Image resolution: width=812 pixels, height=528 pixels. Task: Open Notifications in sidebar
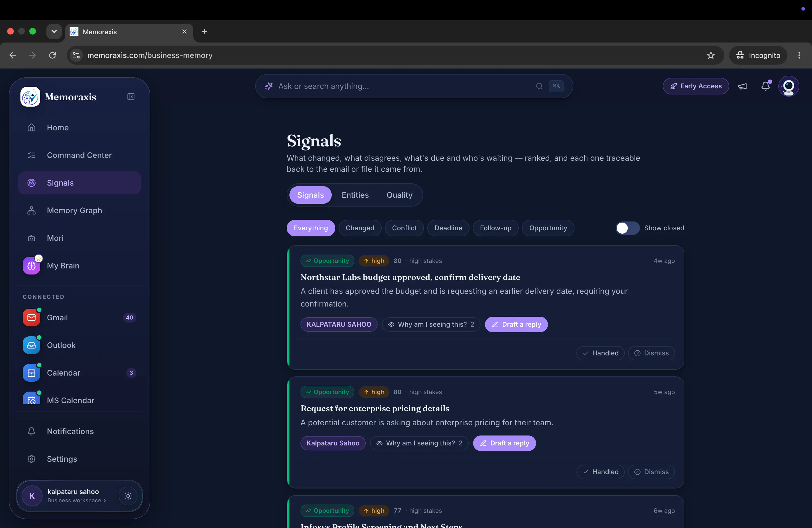pyautogui.click(x=79, y=431)
